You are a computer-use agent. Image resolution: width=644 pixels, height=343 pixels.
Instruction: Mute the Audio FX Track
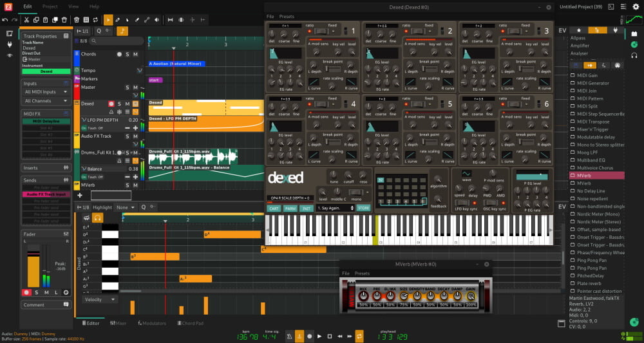coord(136,136)
